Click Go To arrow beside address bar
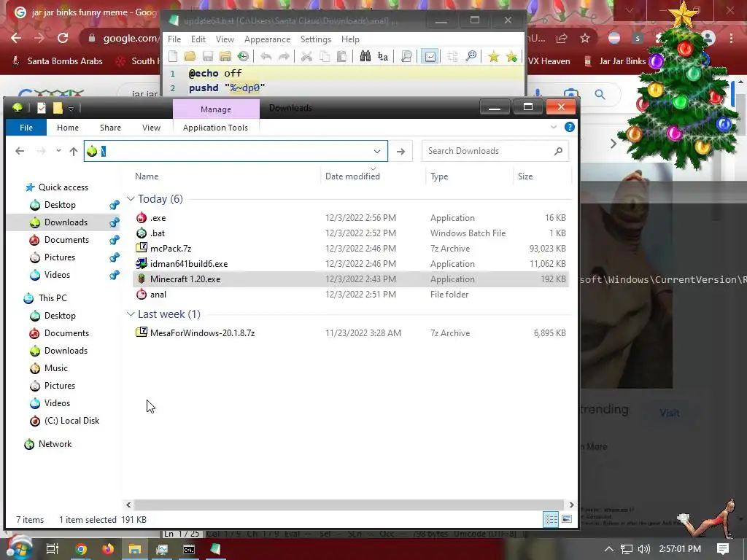The image size is (747, 560). point(400,152)
